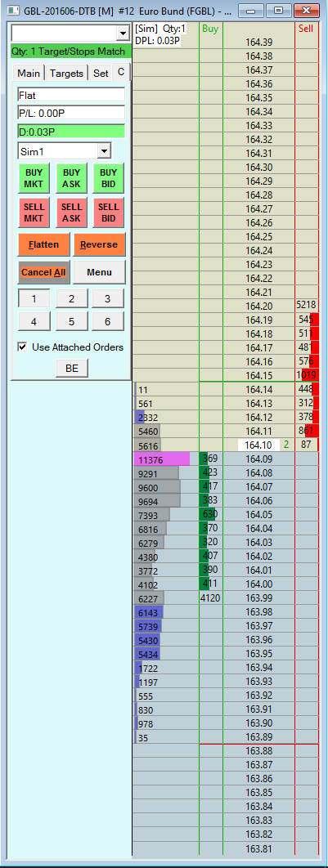
Task: Switch to the Main tab
Action: 29,73
